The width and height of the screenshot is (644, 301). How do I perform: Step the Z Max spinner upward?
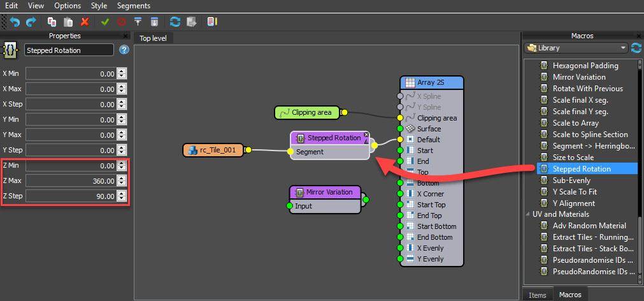tap(122, 178)
